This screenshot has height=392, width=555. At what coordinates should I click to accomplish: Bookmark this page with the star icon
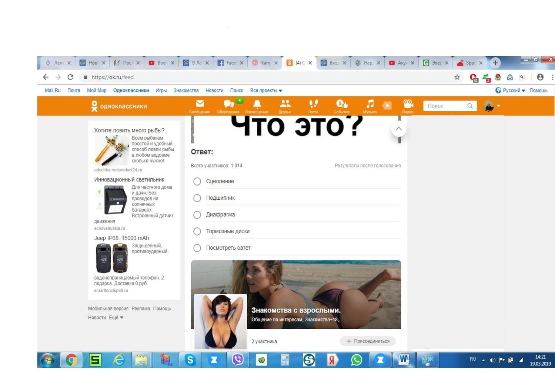click(457, 77)
